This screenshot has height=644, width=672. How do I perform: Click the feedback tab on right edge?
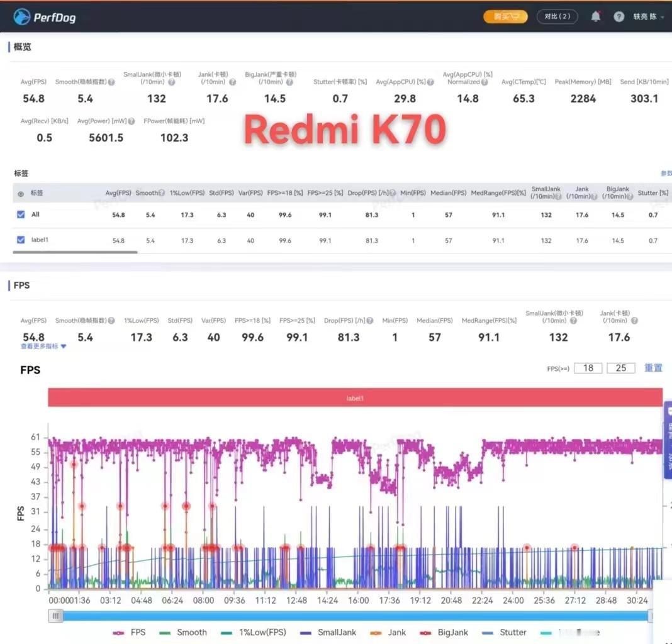pos(668,440)
